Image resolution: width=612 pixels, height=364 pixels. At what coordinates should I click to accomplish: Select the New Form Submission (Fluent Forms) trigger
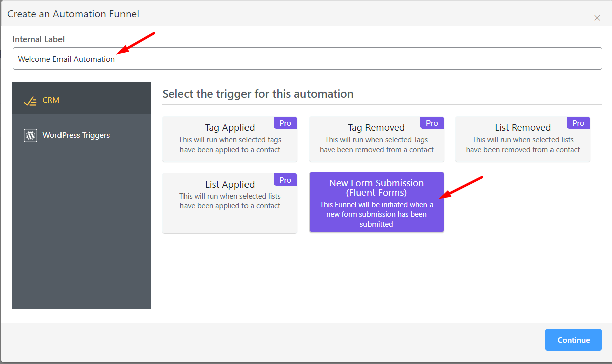tap(376, 201)
